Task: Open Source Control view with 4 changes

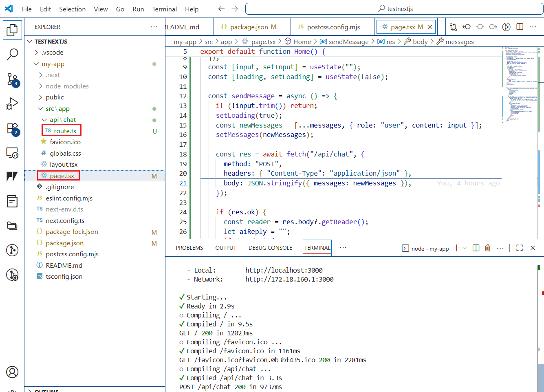Action: point(12,79)
